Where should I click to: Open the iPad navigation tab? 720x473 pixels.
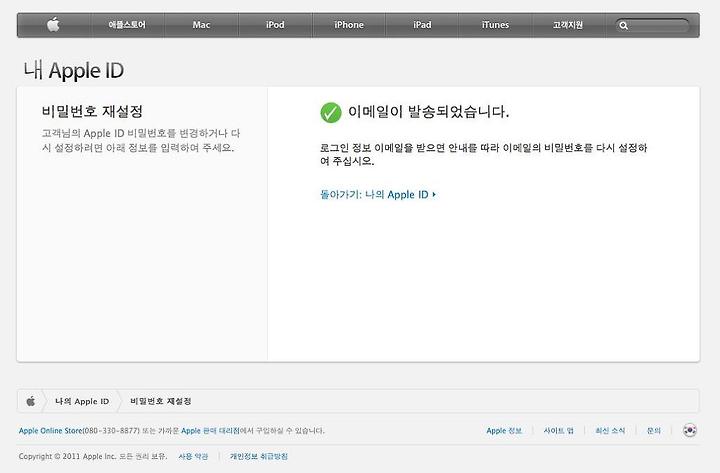coord(422,25)
